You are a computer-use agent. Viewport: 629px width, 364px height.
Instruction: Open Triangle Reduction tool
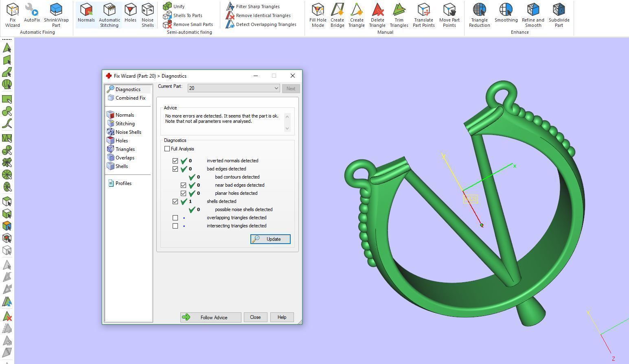coord(479,15)
